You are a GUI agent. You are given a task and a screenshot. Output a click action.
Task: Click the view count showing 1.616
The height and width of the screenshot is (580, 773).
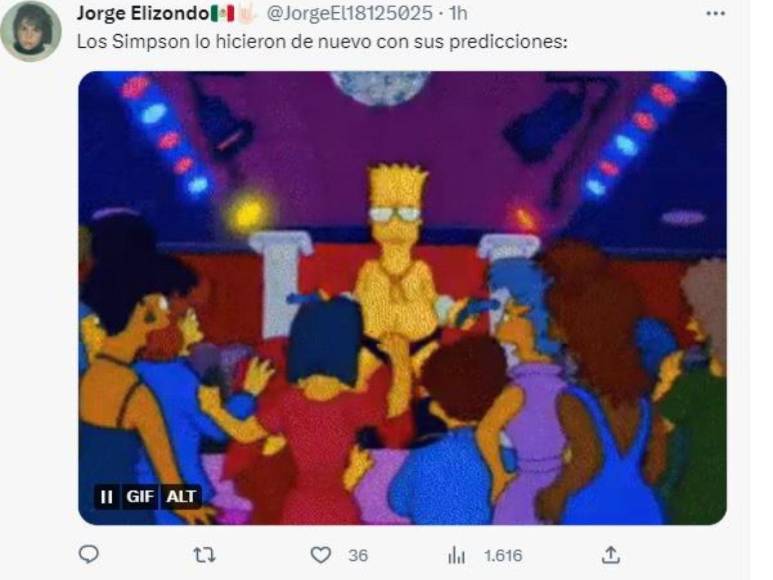tap(503, 556)
